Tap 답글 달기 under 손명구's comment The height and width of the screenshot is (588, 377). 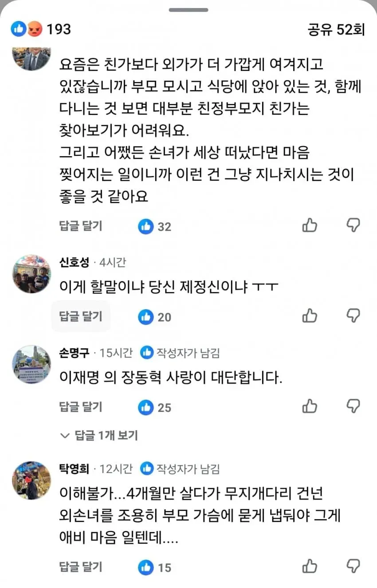(81, 406)
